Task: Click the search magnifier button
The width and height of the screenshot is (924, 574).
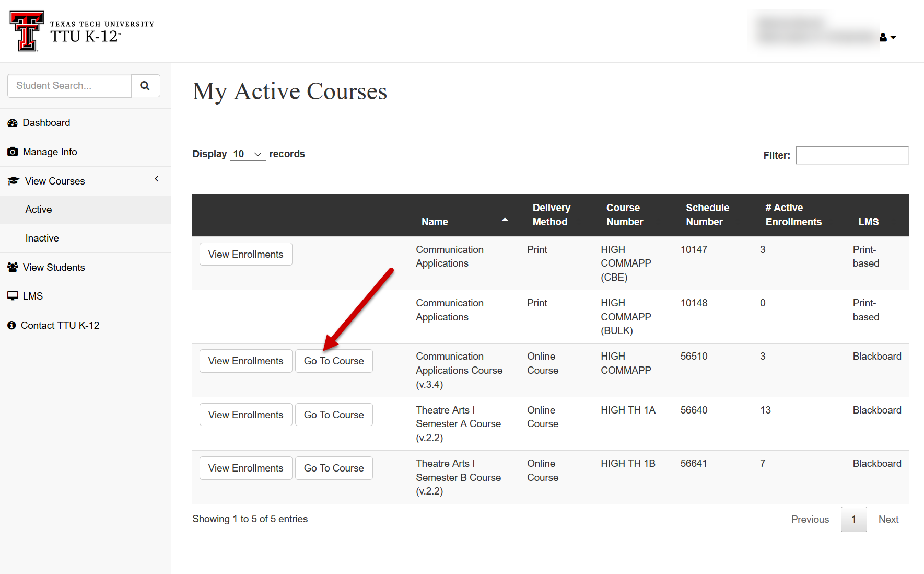Action: 145,86
